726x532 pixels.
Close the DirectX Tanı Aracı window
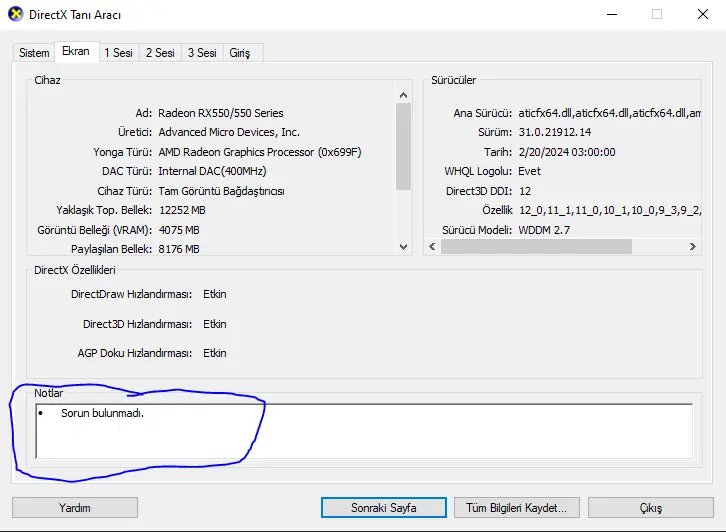703,14
